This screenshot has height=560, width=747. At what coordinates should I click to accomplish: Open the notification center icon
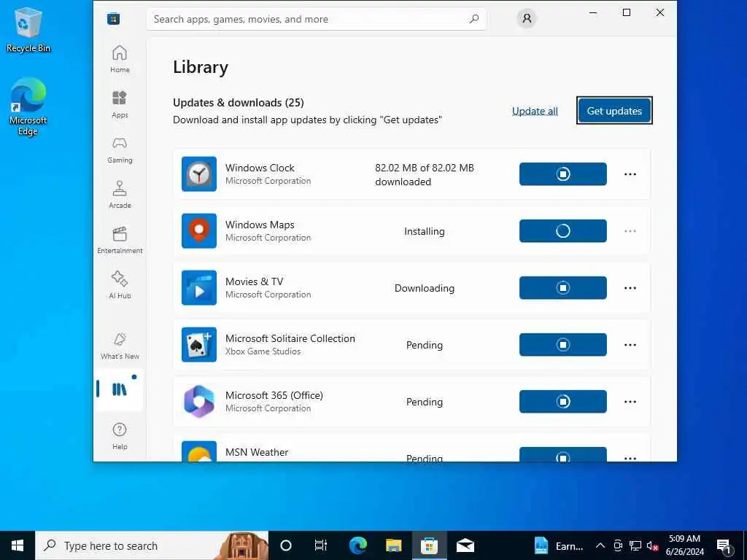(x=724, y=545)
